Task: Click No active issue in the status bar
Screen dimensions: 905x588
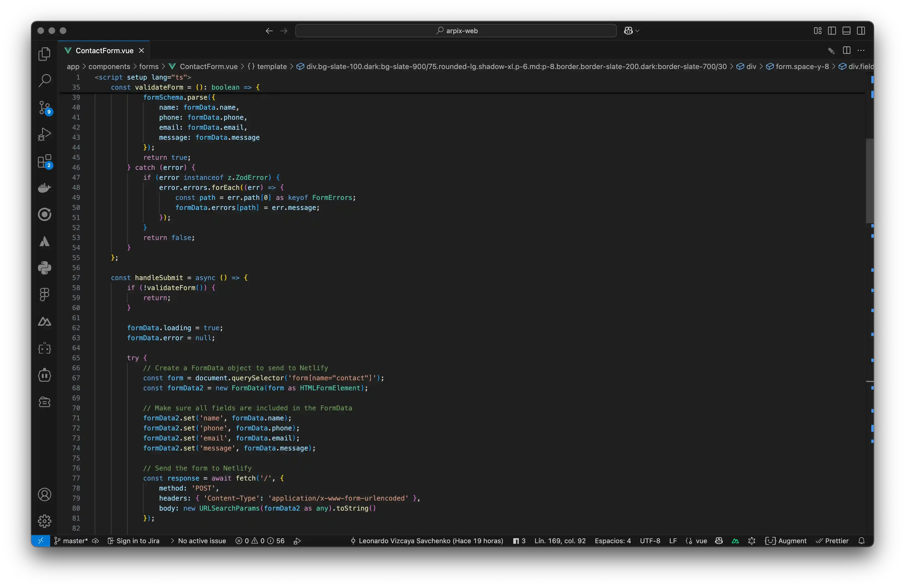Action: point(198,541)
